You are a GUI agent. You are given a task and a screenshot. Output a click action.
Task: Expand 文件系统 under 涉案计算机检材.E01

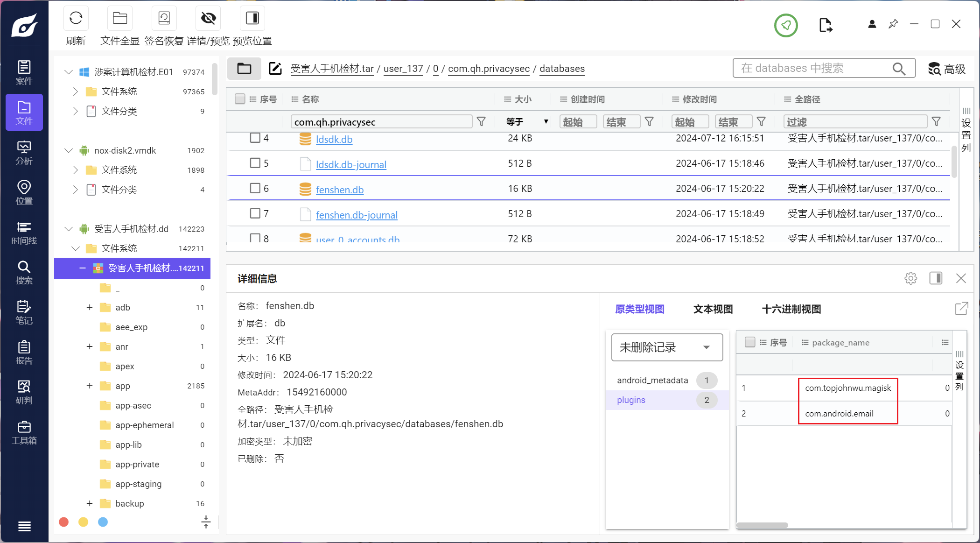click(76, 92)
